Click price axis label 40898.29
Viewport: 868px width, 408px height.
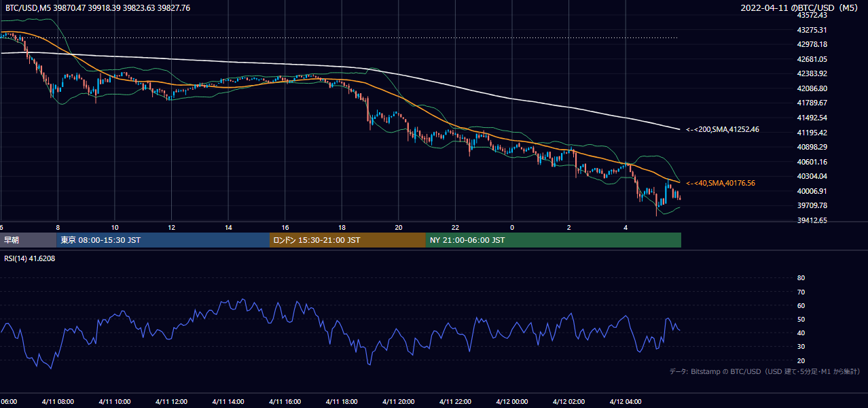812,147
